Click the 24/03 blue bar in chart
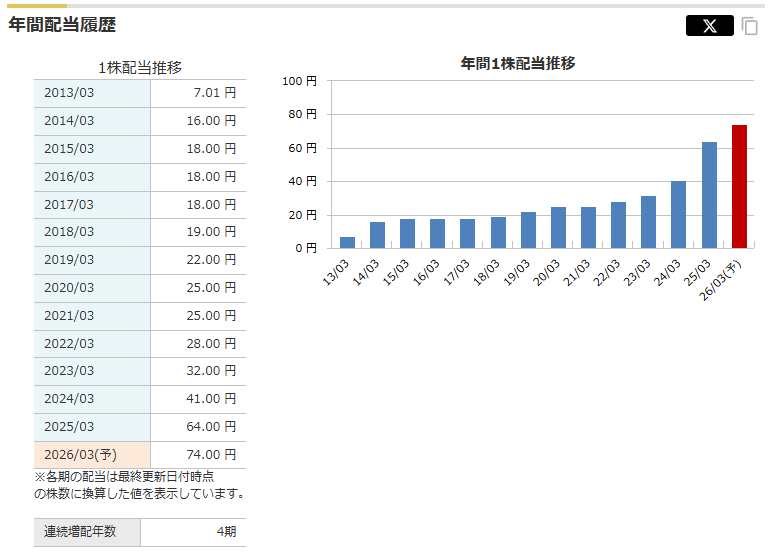The image size is (784, 555). (x=678, y=214)
